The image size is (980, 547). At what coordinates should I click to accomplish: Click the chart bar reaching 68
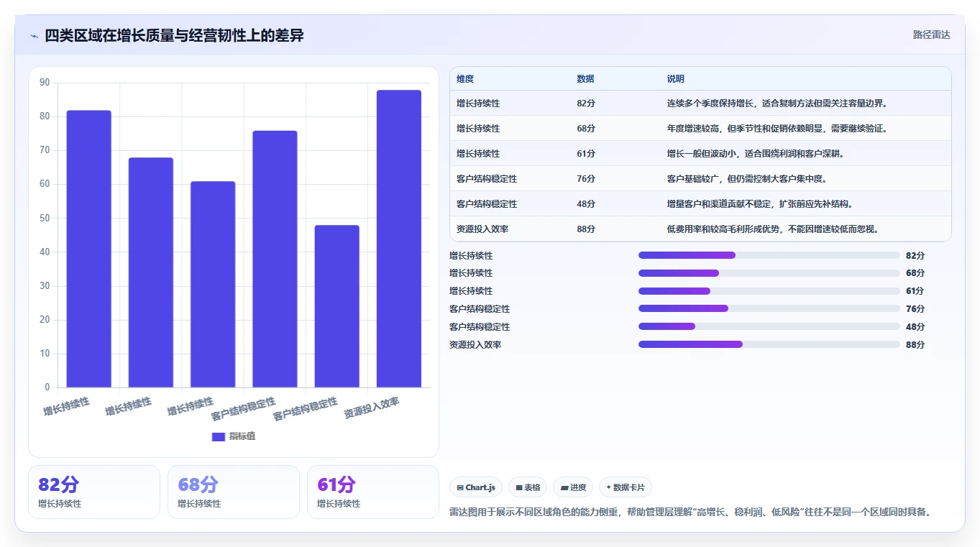click(x=151, y=272)
